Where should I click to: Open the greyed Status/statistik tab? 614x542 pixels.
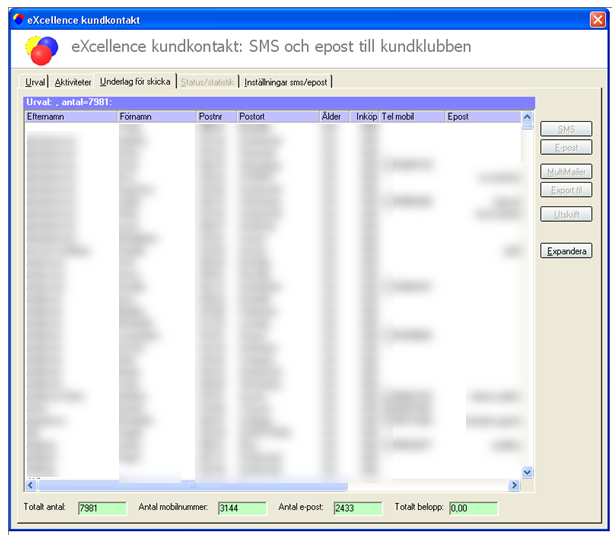[207, 82]
